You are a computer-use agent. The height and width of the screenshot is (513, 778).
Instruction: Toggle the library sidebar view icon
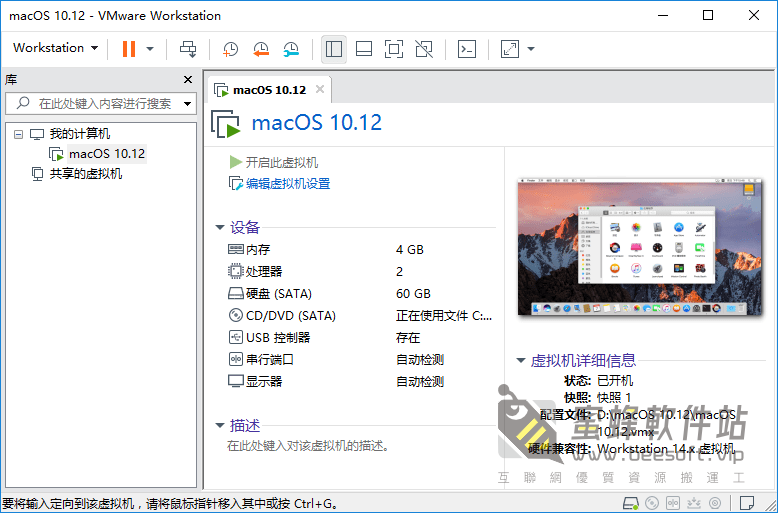[x=334, y=49]
